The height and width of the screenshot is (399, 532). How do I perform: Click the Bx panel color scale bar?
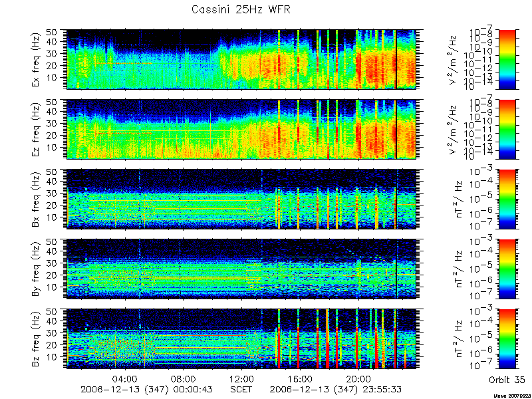coord(507,199)
